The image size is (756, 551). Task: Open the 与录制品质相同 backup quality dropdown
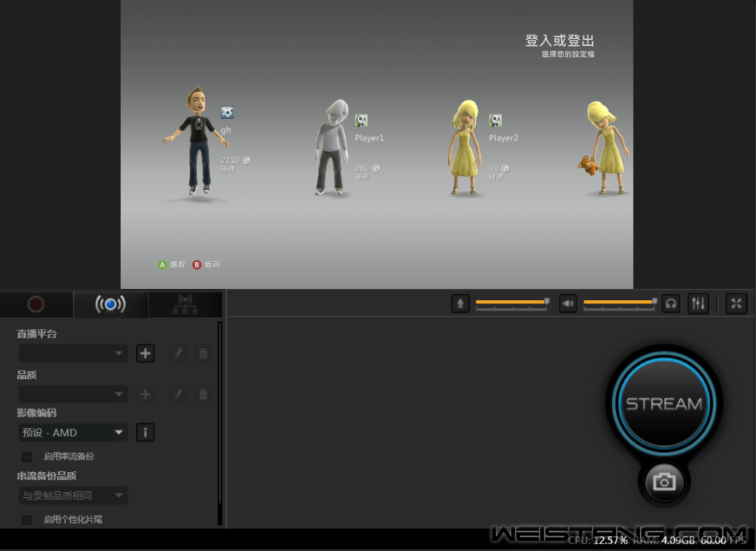[x=73, y=496]
